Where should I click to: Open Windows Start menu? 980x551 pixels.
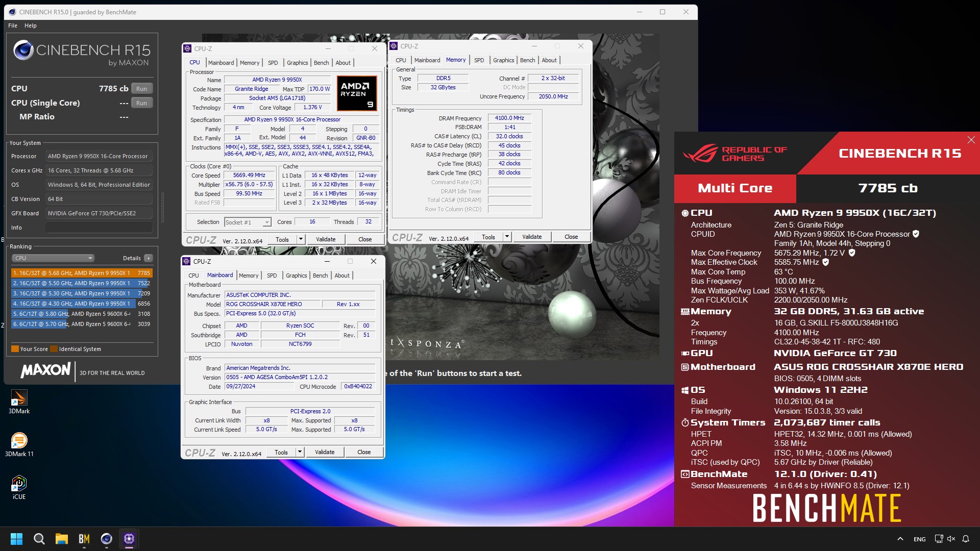[16, 539]
